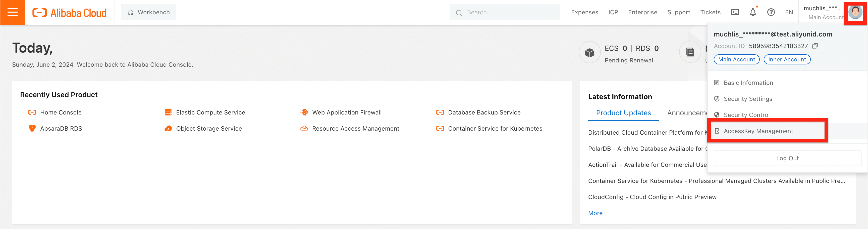Screen dimensions: 868x229
Task: Click the AccessKey Management key icon
Action: pyautogui.click(x=717, y=131)
